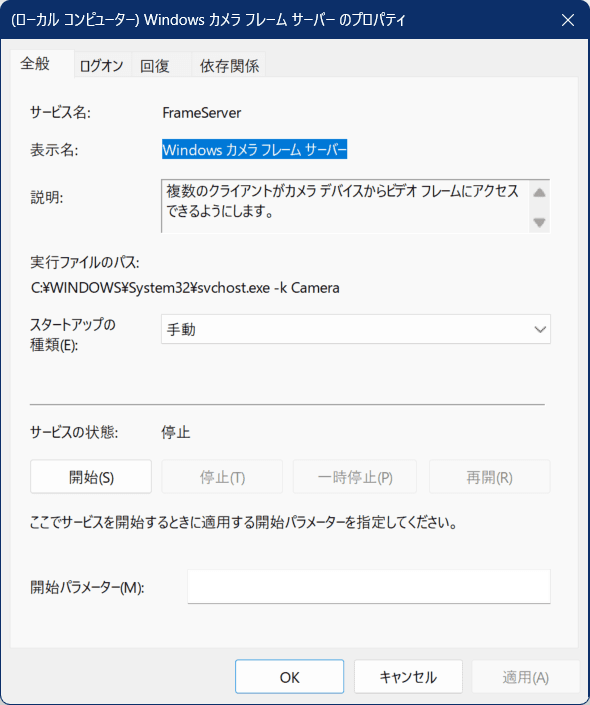This screenshot has width=590, height=705.
Task: Click the FrameServer service name text
Action: coord(201,112)
